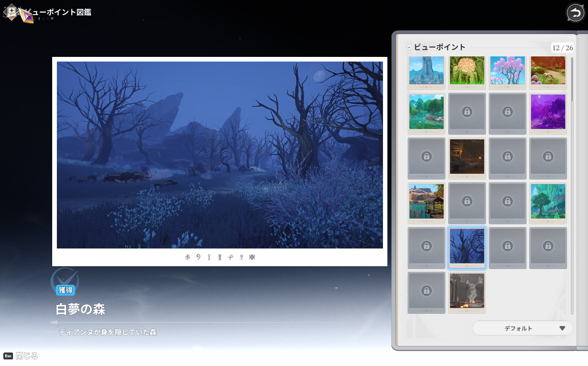Click the obtained checkmark badge icon

tap(64, 279)
